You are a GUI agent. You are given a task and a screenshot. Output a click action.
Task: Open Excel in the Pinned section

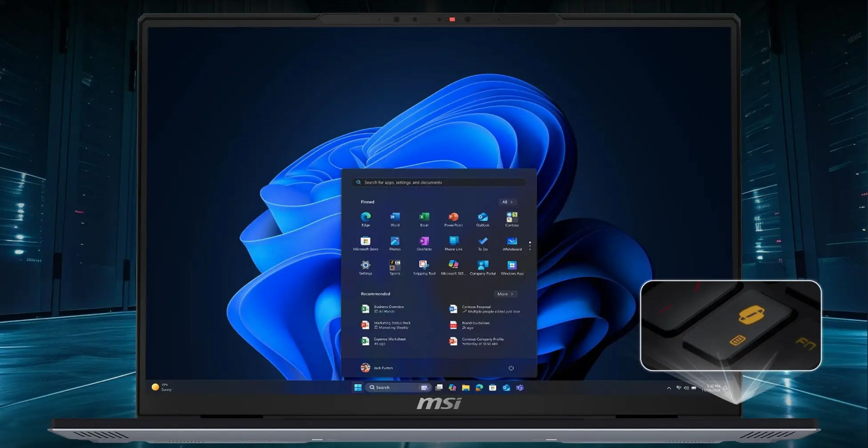(424, 219)
